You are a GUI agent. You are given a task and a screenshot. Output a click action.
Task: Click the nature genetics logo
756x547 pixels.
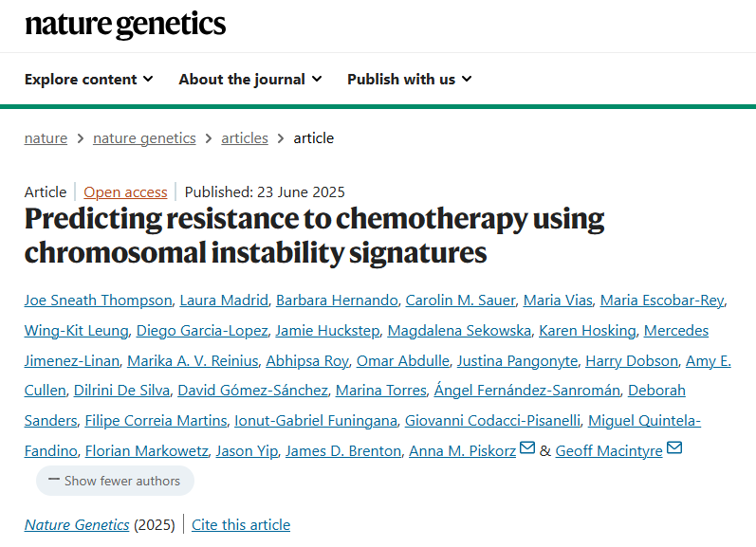coord(125,25)
